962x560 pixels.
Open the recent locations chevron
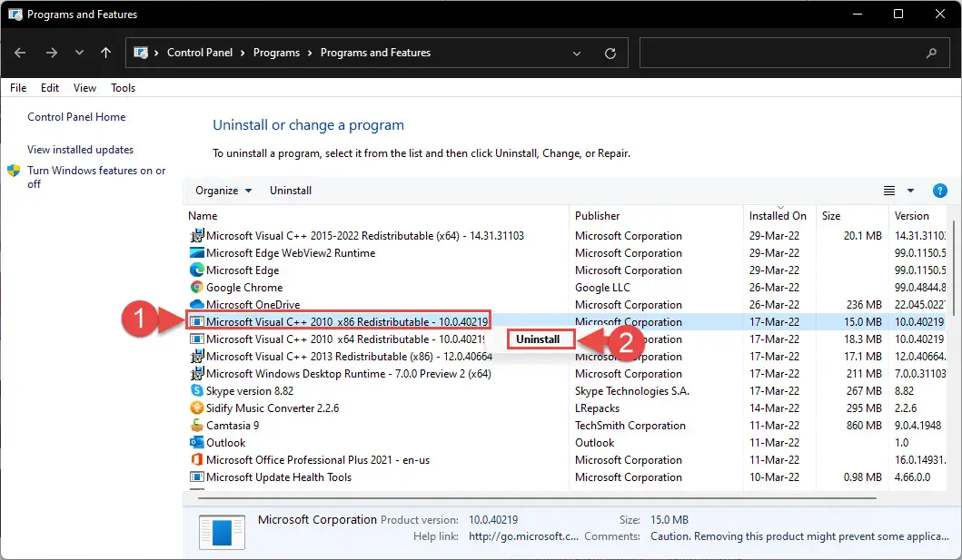coord(79,53)
